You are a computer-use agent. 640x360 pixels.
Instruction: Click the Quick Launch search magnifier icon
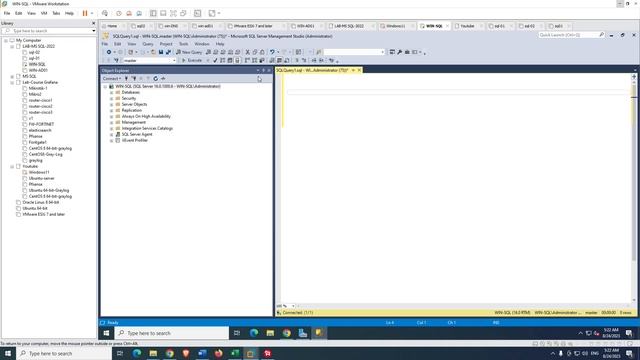(602, 35)
